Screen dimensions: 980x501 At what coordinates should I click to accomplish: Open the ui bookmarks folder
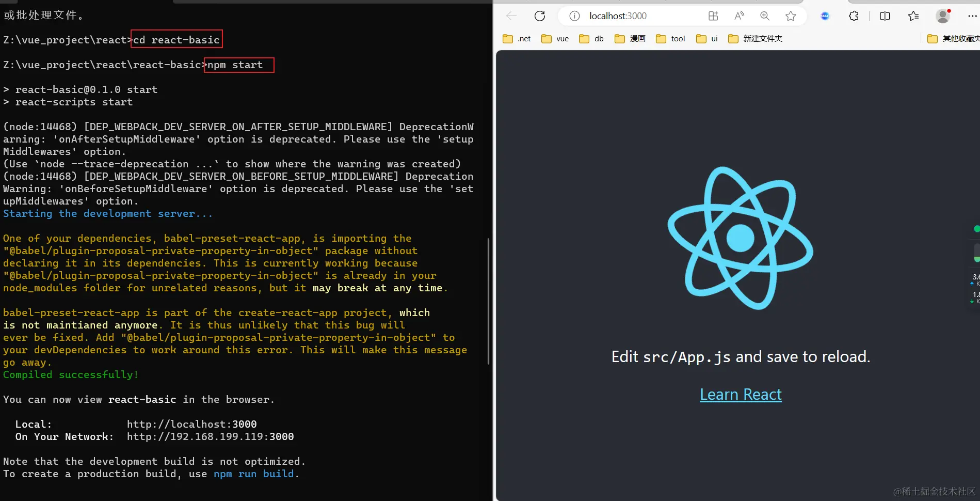(707, 39)
